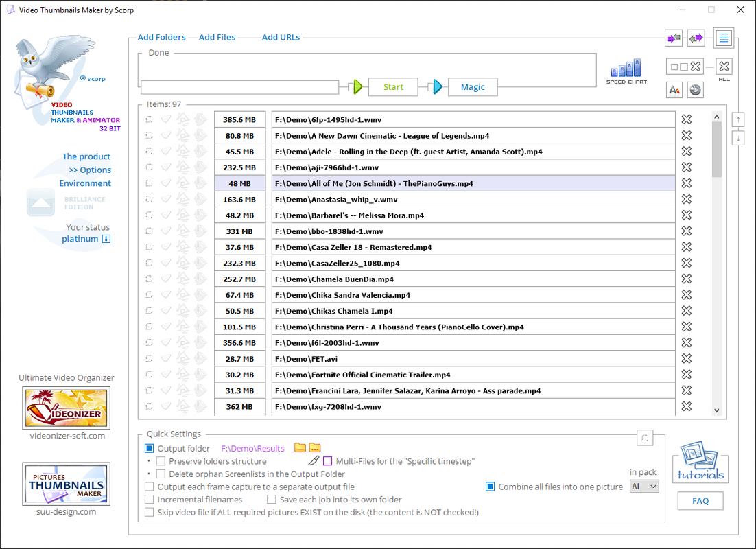
Task: Click the green arrow before Start
Action: (x=357, y=87)
